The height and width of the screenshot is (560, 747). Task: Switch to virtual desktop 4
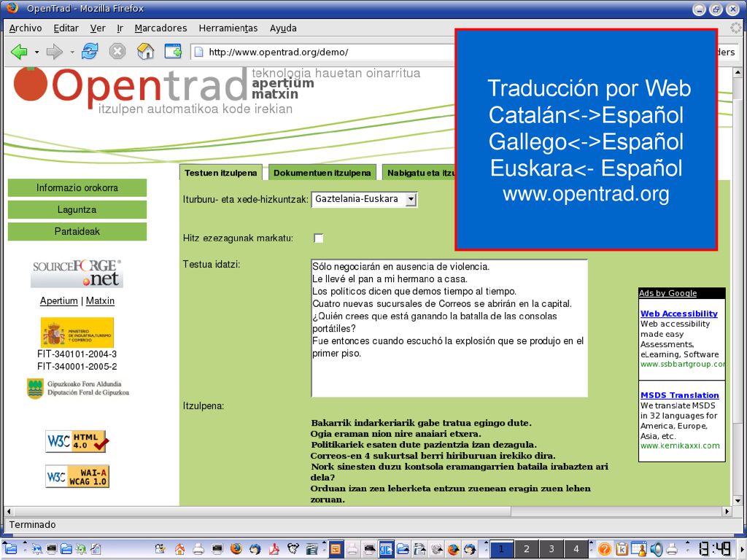pos(576,549)
